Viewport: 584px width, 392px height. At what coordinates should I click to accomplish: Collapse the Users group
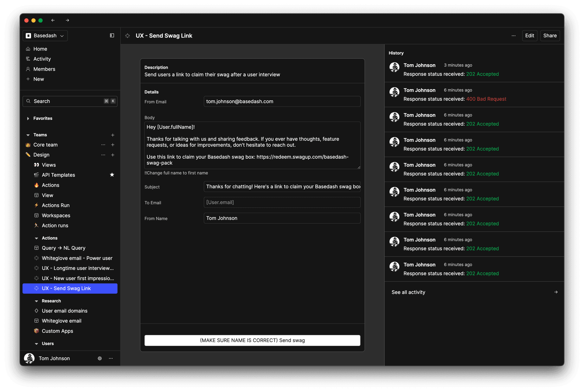coord(37,344)
